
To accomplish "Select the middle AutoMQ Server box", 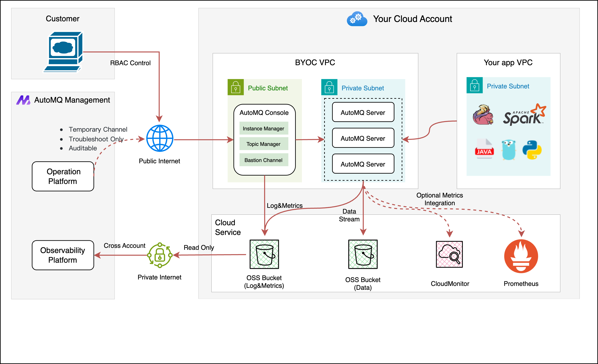I will 363,138.
